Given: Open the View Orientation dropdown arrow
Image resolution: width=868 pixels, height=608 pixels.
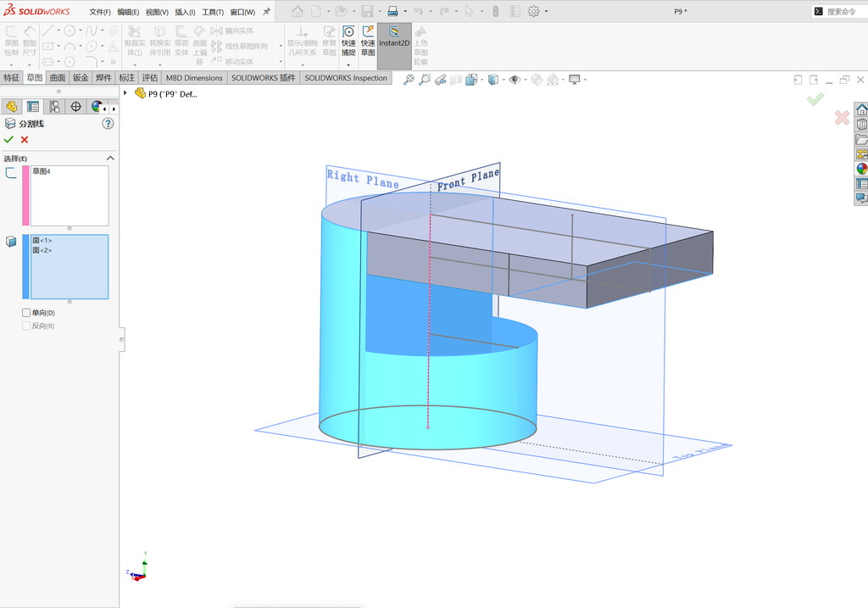Looking at the screenshot, I should [x=481, y=80].
